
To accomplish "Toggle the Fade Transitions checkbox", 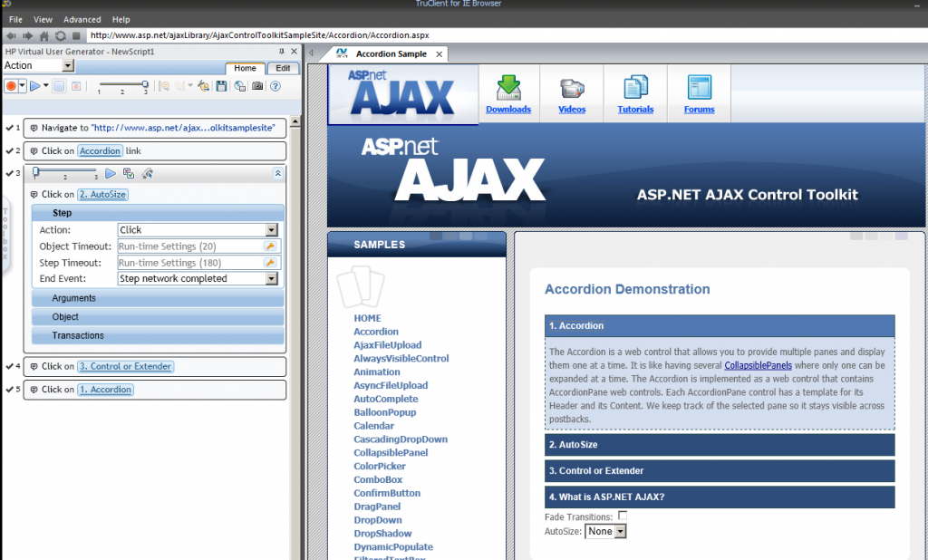I will pos(623,516).
